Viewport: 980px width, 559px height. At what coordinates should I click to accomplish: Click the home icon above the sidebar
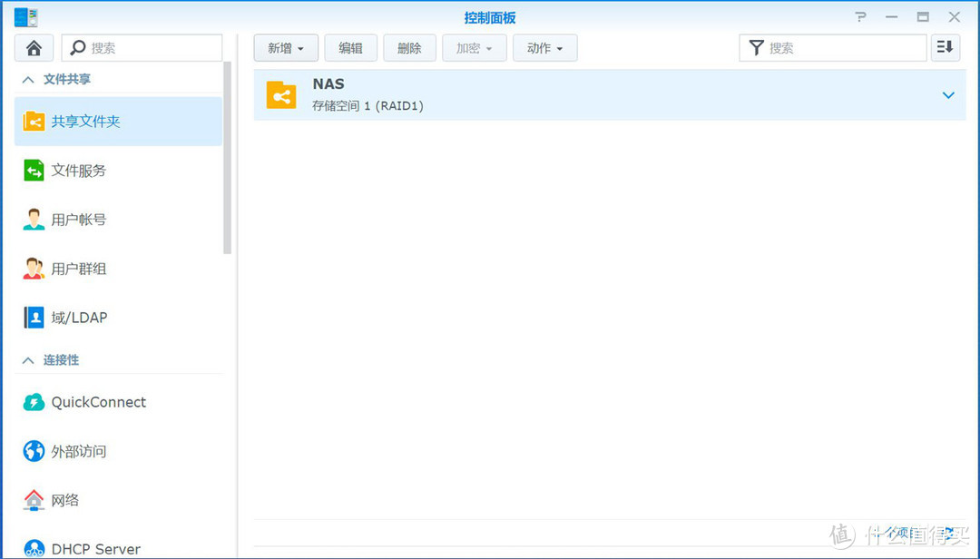tap(34, 47)
